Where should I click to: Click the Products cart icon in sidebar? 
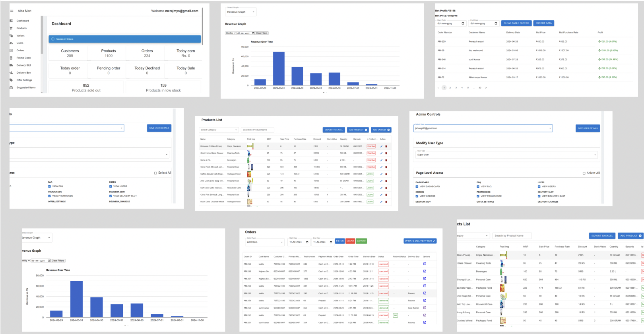point(11,28)
